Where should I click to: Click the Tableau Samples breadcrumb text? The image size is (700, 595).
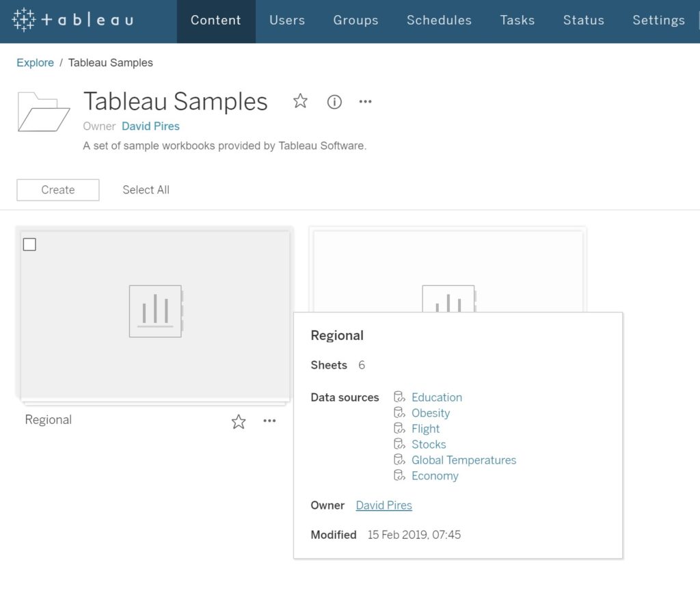tap(110, 62)
